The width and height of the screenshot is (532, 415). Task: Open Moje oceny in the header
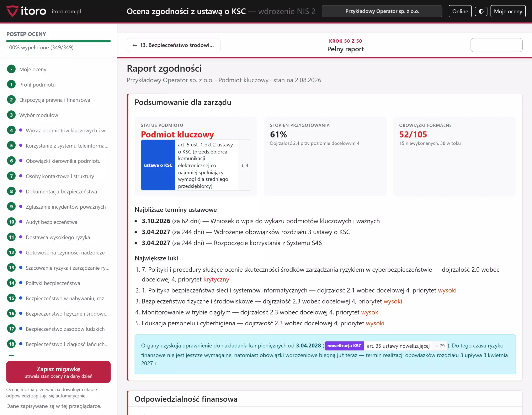click(508, 11)
